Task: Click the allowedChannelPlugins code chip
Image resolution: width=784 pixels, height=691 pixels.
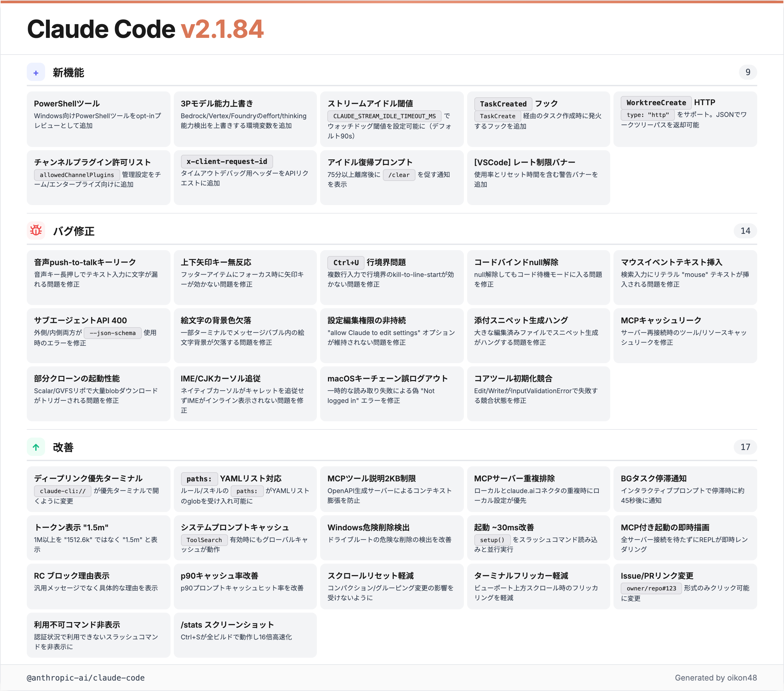Action: pyautogui.click(x=77, y=175)
